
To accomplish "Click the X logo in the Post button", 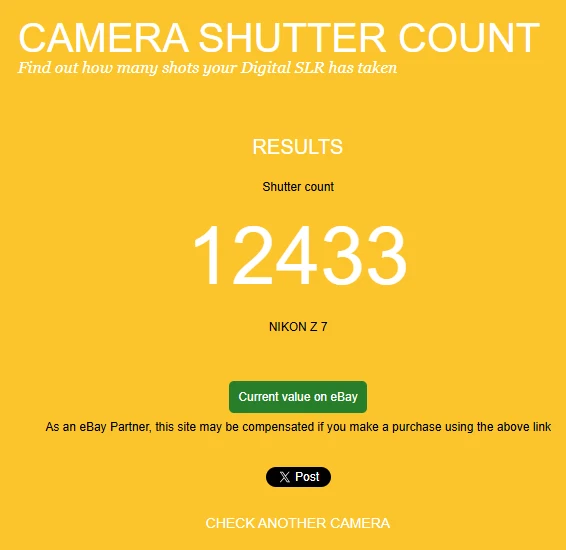I will coord(284,477).
